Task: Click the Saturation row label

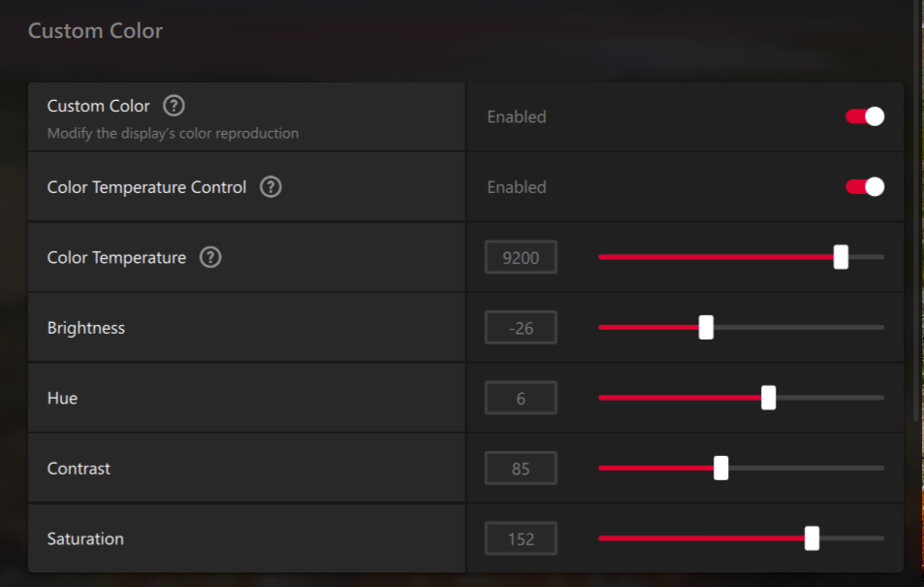Action: click(85, 538)
